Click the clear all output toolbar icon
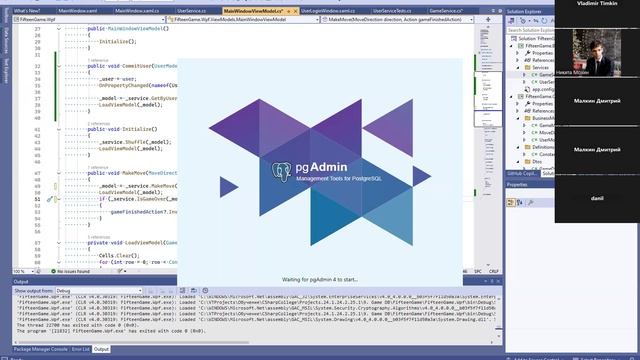Viewport: 640px width, 360px height. click(x=182, y=291)
